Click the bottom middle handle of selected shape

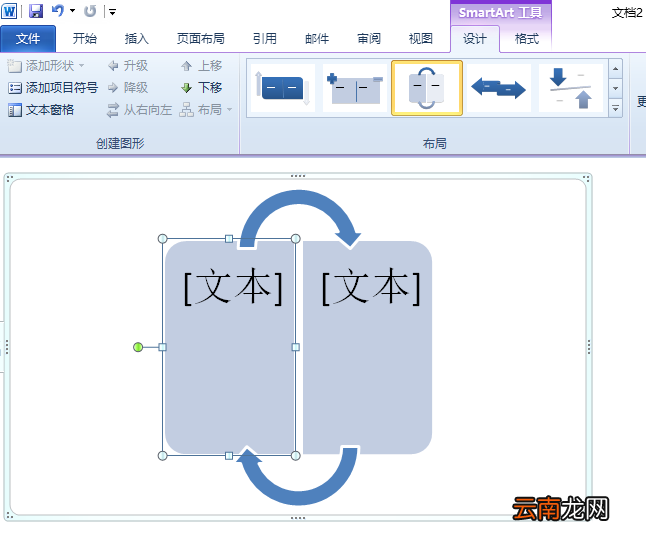229,455
